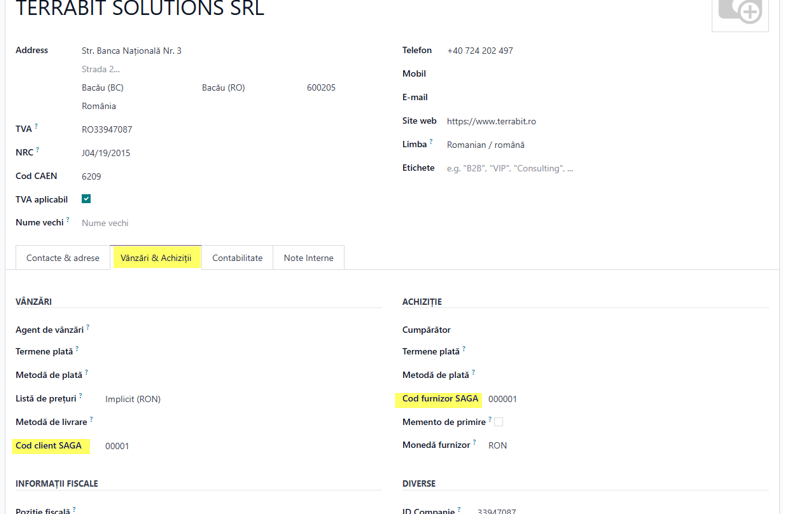Image resolution: width=791 pixels, height=519 pixels.
Task: Click the NRC value J04/19/2015
Action: 106,153
